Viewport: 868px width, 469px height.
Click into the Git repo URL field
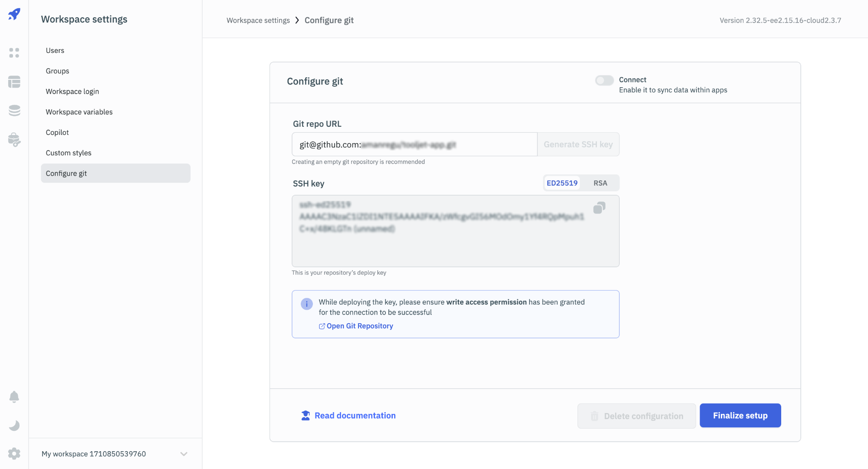pos(414,144)
